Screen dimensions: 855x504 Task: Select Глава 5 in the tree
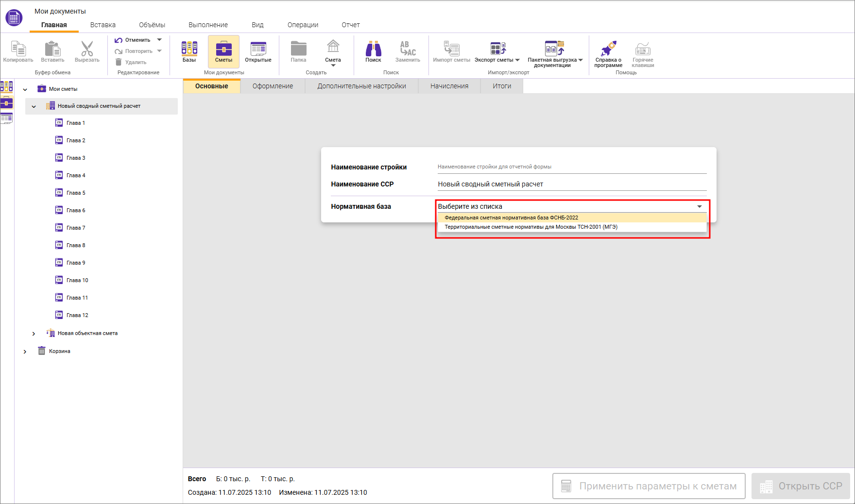(76, 193)
